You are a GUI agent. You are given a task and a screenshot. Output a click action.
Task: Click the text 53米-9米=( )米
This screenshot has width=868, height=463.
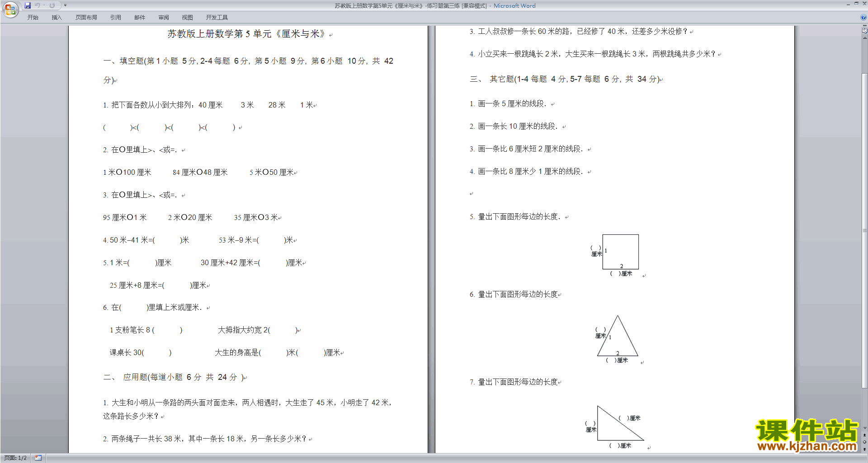pos(256,240)
